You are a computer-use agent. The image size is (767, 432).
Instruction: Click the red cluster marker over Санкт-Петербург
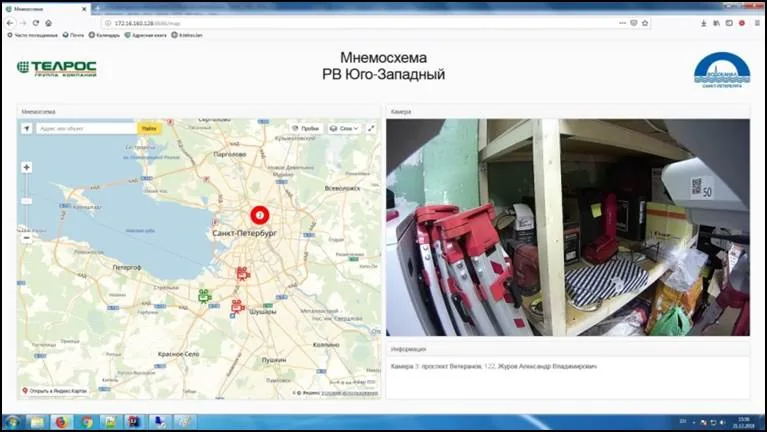pyautogui.click(x=260, y=215)
